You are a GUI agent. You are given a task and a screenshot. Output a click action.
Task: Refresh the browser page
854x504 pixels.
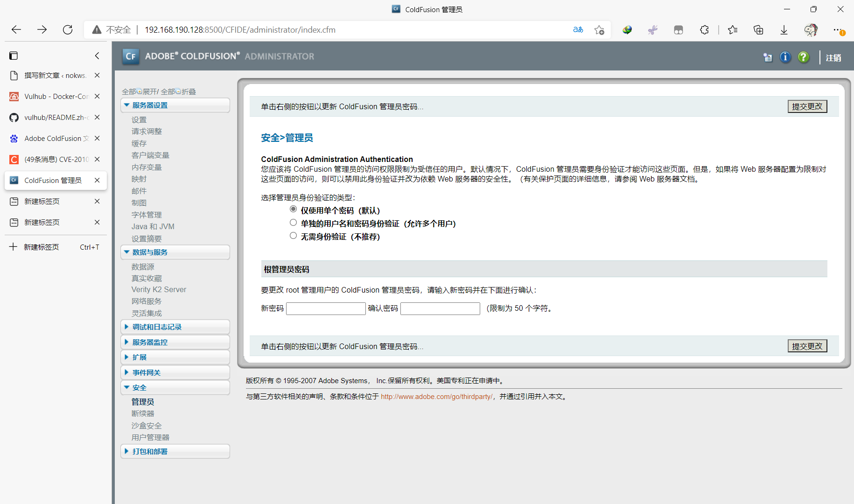click(68, 30)
